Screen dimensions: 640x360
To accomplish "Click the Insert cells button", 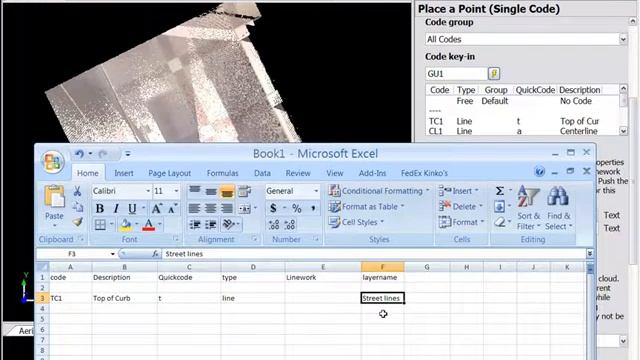I will tap(458, 191).
